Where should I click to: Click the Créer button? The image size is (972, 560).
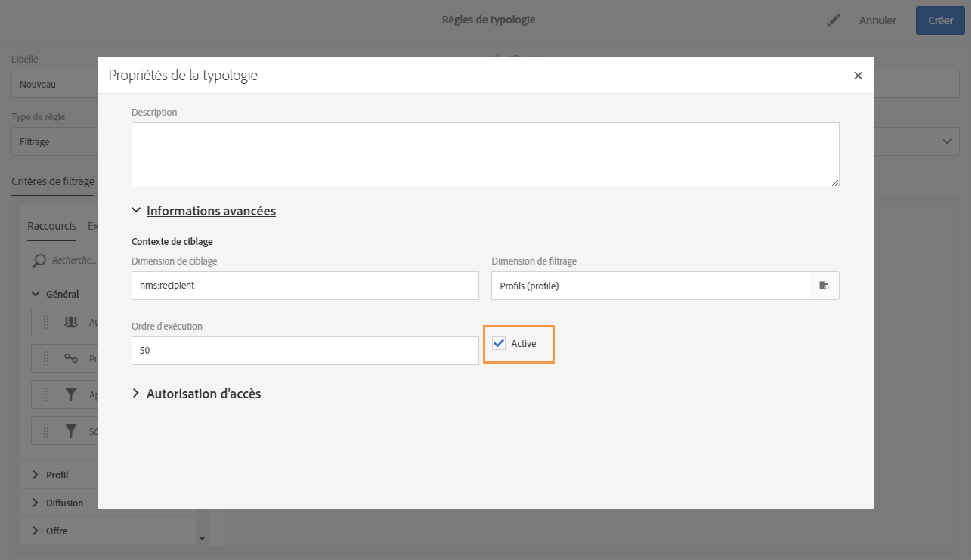pyautogui.click(x=940, y=20)
